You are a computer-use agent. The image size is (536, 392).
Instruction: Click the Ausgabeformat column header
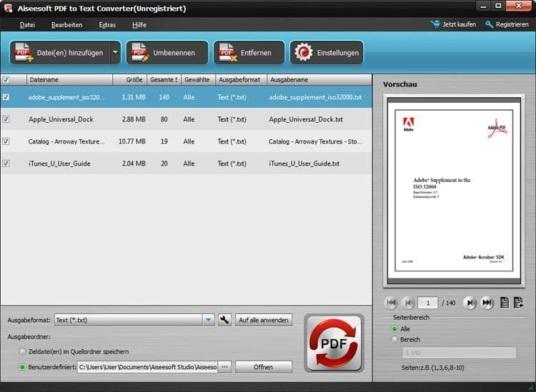[x=242, y=80]
